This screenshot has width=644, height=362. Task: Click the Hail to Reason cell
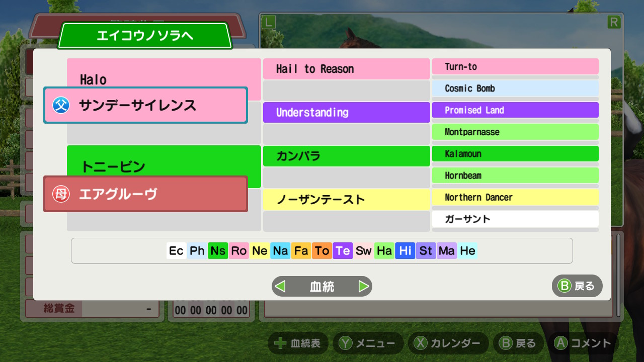pos(347,69)
